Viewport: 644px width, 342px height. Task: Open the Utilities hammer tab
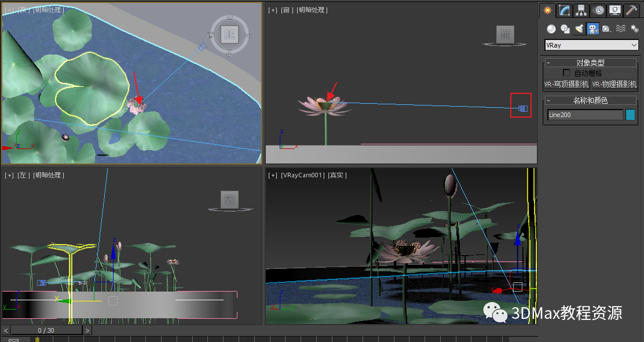[631, 10]
